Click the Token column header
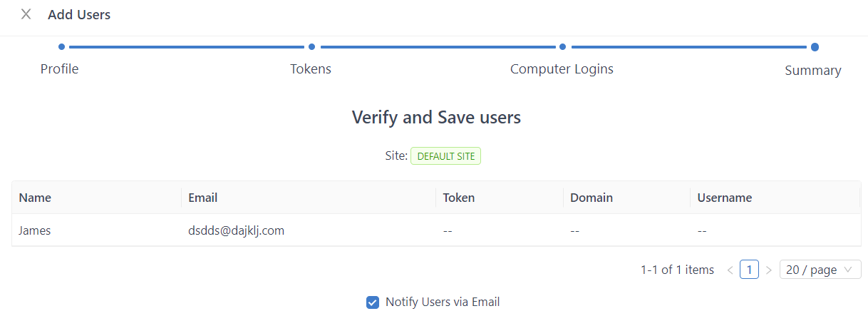This screenshot has height=321, width=868. pos(458,198)
